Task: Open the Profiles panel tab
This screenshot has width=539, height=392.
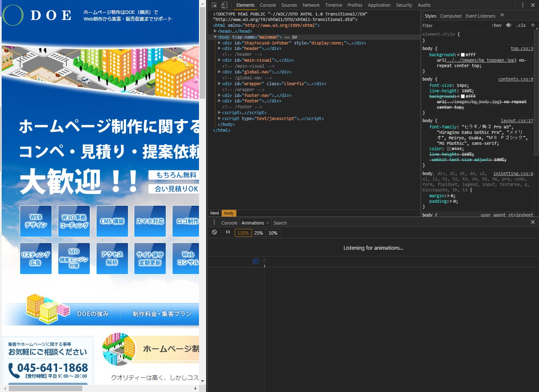Action: click(x=355, y=5)
